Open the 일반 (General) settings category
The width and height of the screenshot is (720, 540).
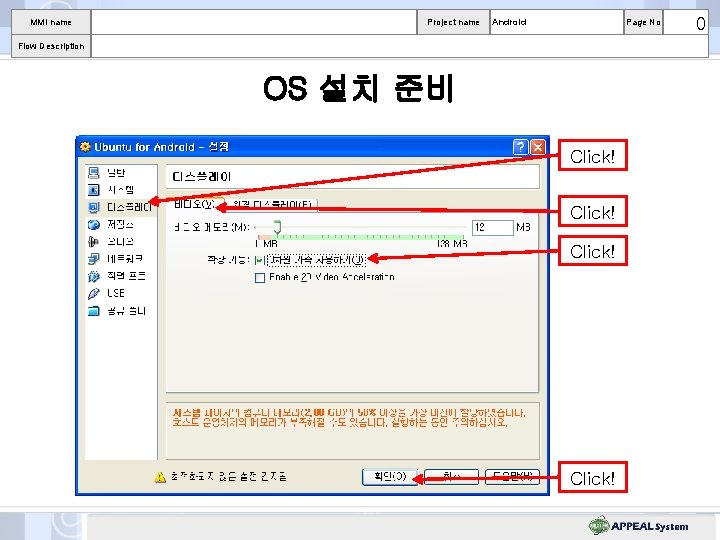tap(115, 173)
